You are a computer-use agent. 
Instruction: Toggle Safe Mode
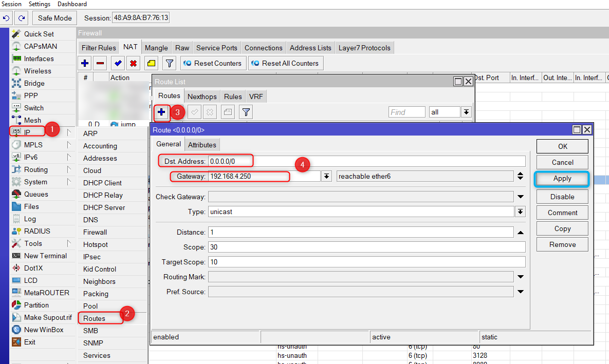[55, 18]
